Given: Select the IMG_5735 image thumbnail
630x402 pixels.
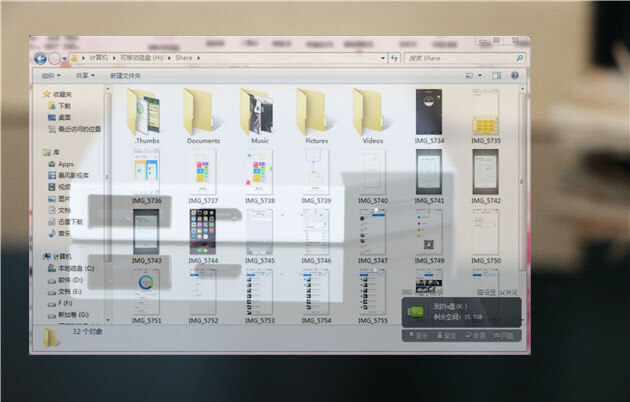Looking at the screenshot, I should point(486,112).
